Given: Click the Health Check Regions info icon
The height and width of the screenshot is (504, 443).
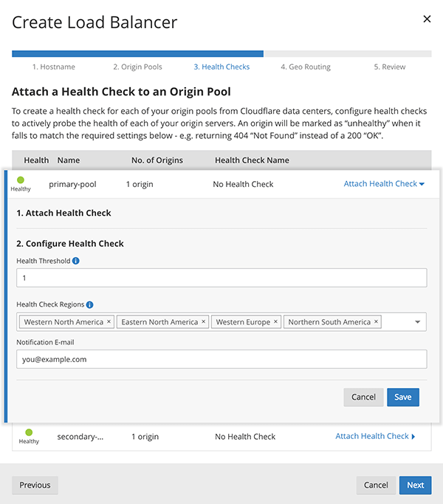Looking at the screenshot, I should (x=90, y=304).
